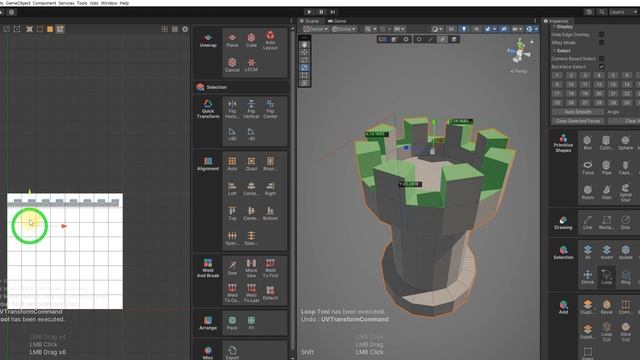
Task: Click the Auto Smooth button
Action: 578,112
